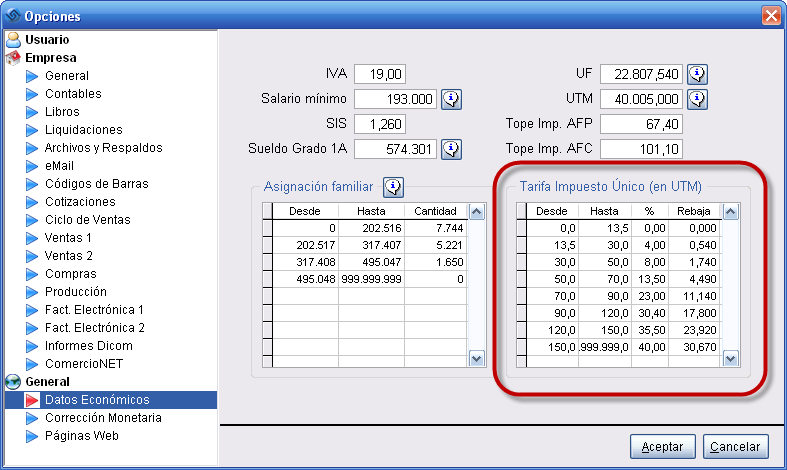Click the info icon next to Sueldo Grado 1A
The width and height of the screenshot is (787, 470).
coord(451,149)
